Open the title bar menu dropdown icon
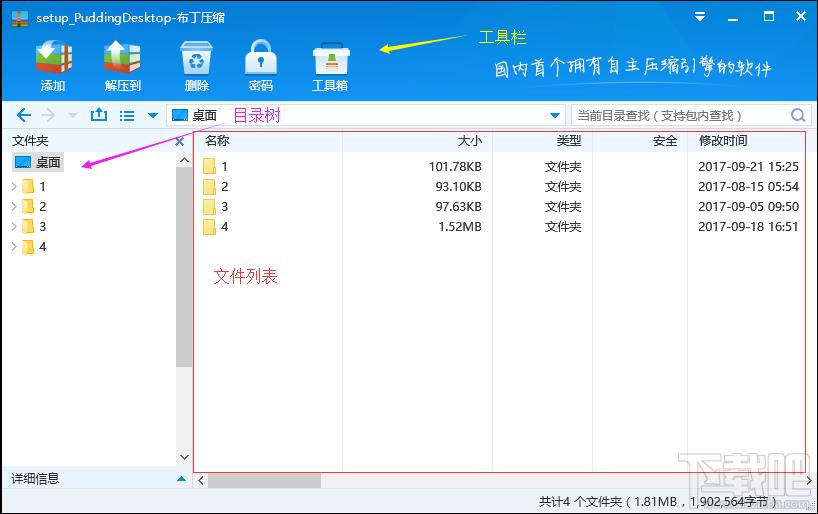818x514 pixels. pos(700,17)
